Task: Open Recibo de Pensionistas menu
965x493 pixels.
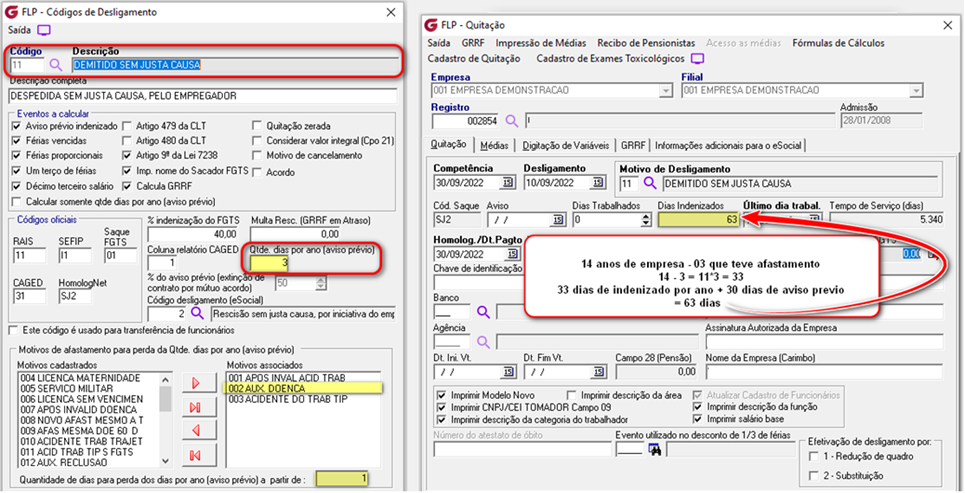Action: click(646, 43)
